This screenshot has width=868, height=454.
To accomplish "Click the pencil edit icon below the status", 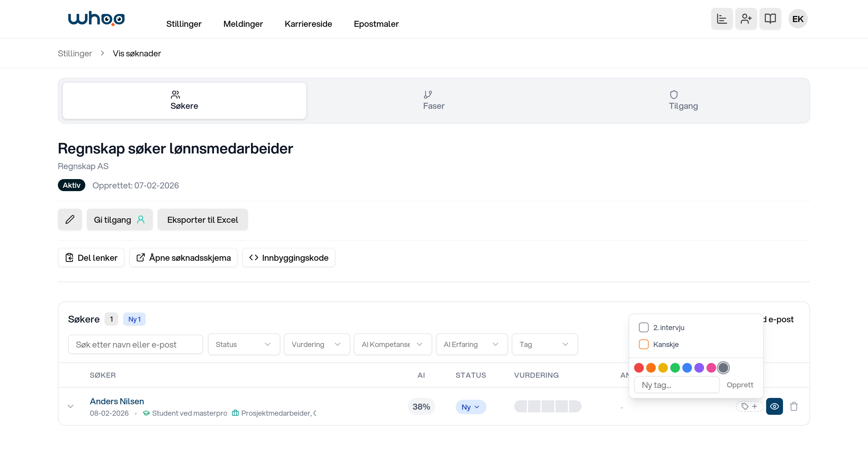I will pyautogui.click(x=70, y=219).
